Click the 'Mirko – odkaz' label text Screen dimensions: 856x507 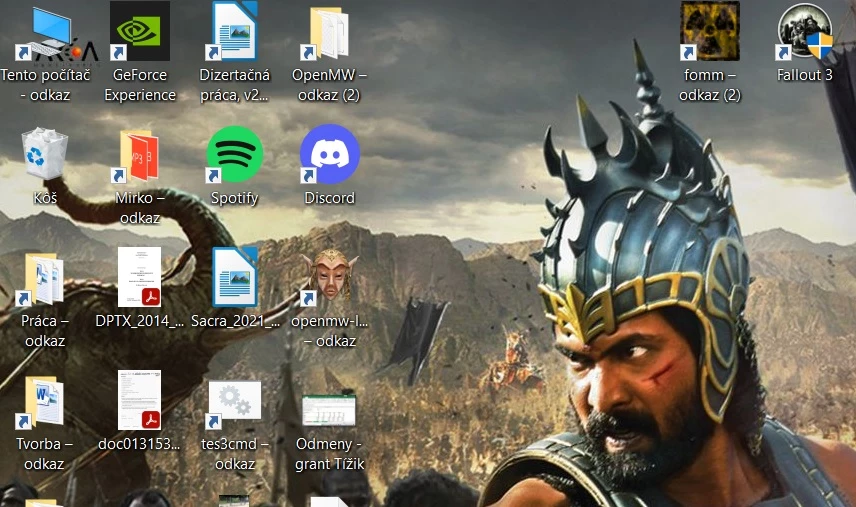tap(140, 208)
